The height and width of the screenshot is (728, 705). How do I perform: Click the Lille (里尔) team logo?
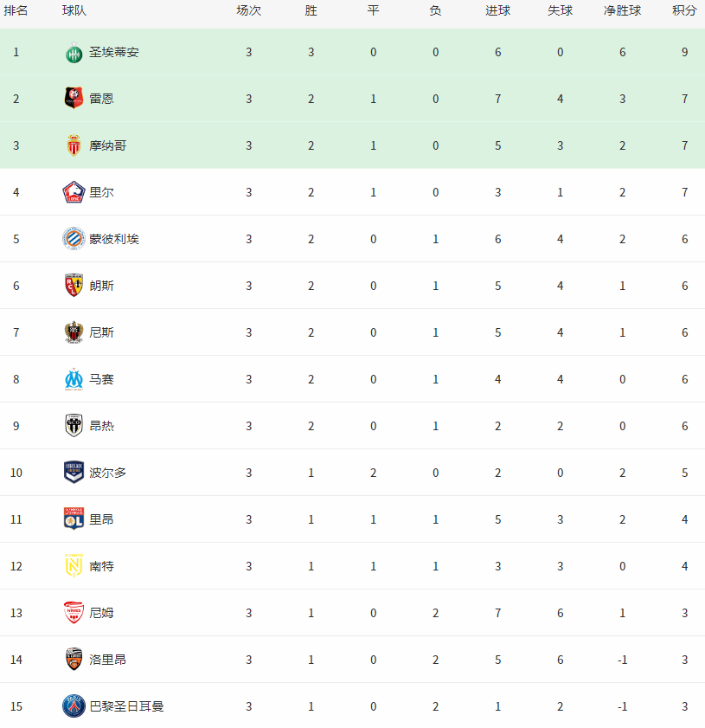pos(74,192)
